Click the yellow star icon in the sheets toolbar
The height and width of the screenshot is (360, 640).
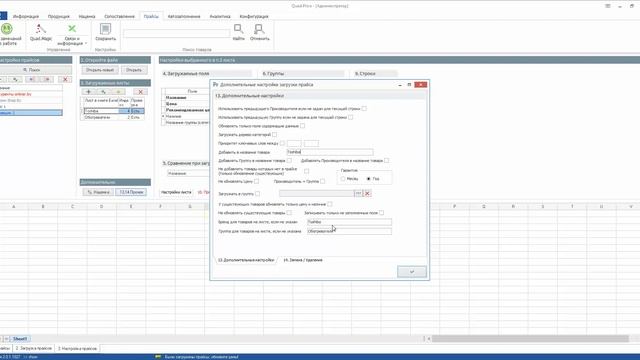[118, 92]
